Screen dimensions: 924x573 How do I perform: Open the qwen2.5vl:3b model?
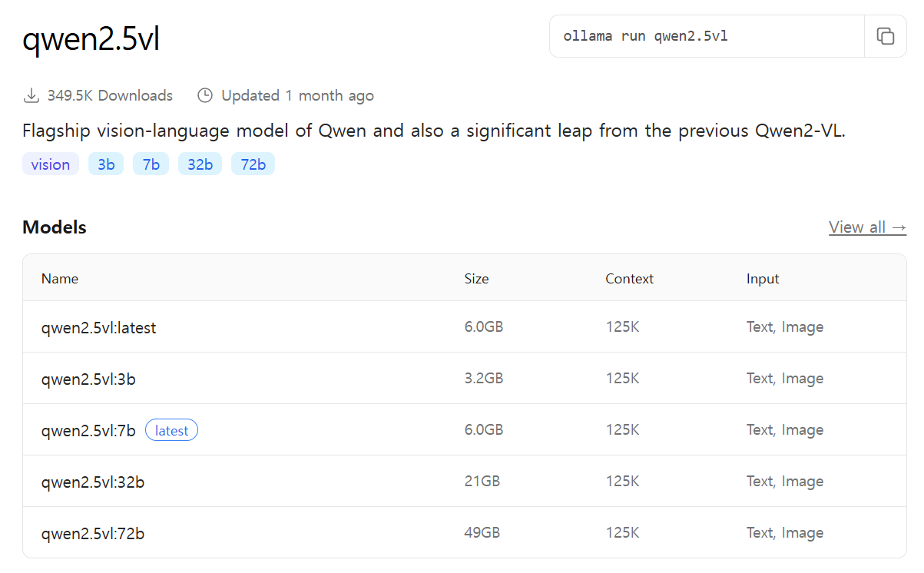coord(88,379)
